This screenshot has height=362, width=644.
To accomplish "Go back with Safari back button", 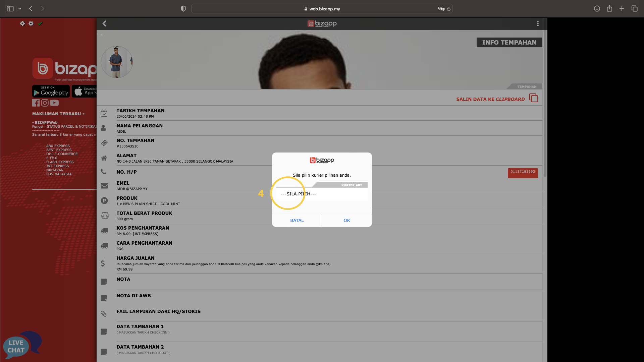I will [31, 9].
